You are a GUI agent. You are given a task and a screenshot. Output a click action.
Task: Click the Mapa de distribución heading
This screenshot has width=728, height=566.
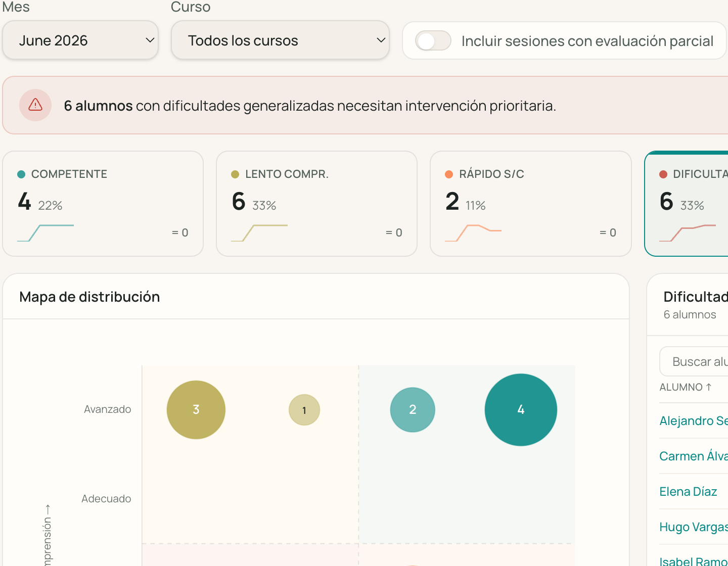[x=89, y=297]
